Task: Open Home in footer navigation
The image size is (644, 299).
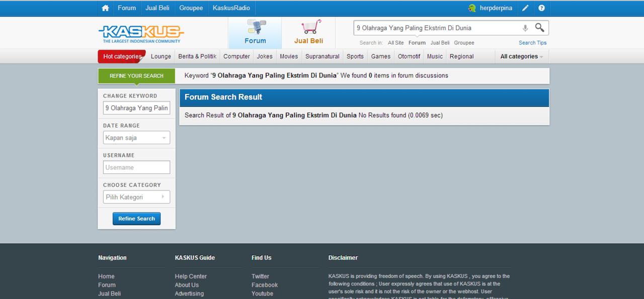Action: tap(106, 276)
